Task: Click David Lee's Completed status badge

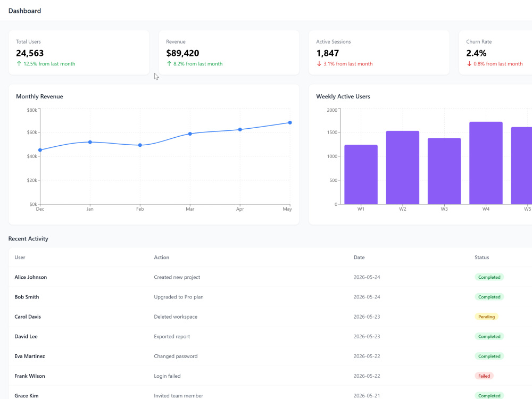Action: [489, 337]
